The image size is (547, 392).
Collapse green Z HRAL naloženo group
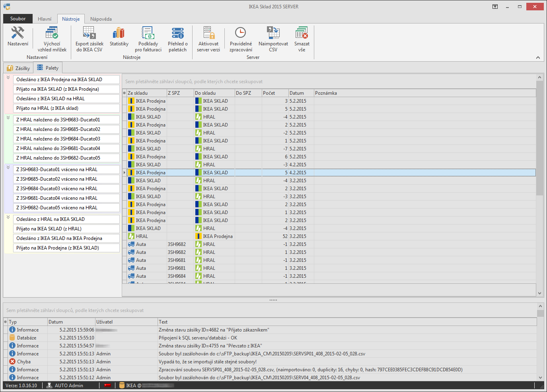pyautogui.click(x=8, y=118)
